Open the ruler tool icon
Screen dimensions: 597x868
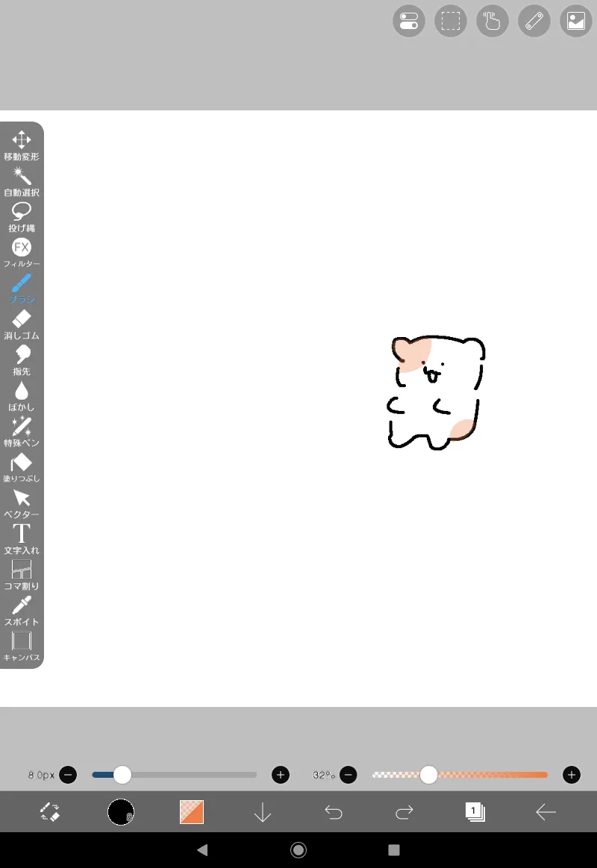click(534, 21)
